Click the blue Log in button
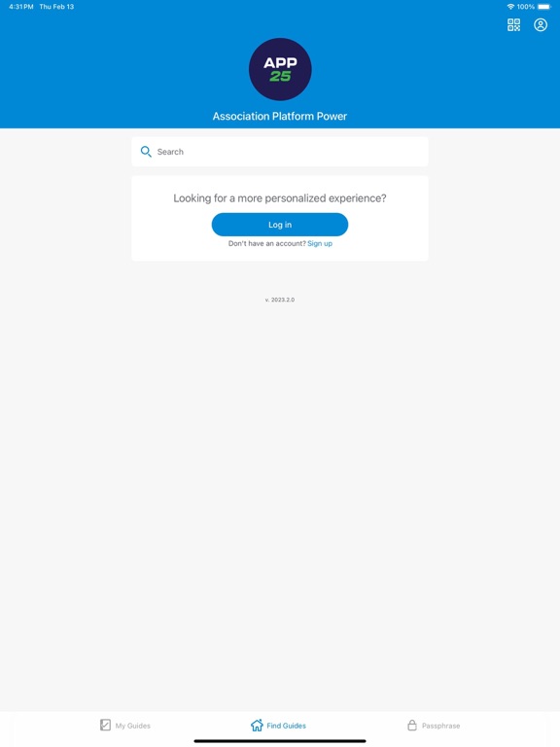The width and height of the screenshot is (560, 747). [x=280, y=225]
